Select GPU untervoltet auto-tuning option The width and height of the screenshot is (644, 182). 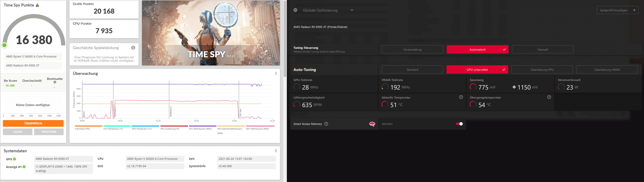(477, 70)
